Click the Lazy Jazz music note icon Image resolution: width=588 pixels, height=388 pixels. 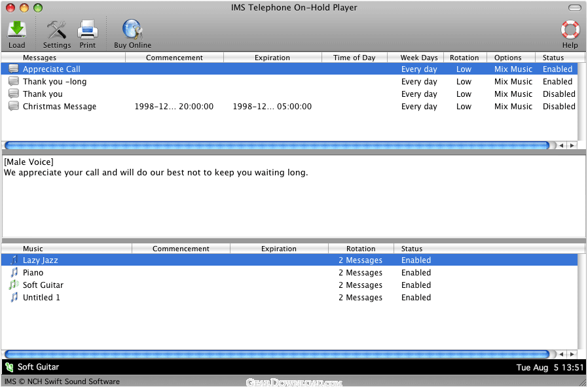pyautogui.click(x=14, y=260)
